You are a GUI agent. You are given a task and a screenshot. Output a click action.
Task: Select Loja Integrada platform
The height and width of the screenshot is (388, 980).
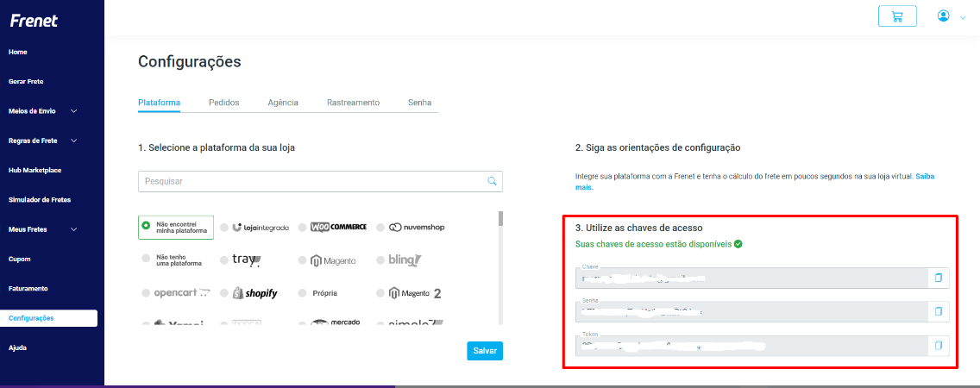224,228
